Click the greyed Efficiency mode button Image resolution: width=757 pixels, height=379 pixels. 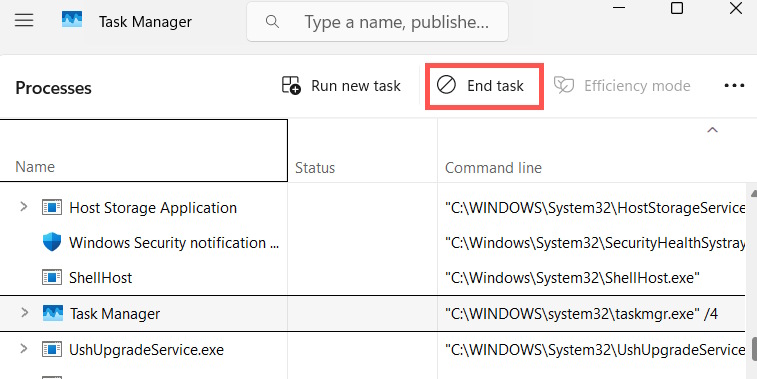click(622, 86)
